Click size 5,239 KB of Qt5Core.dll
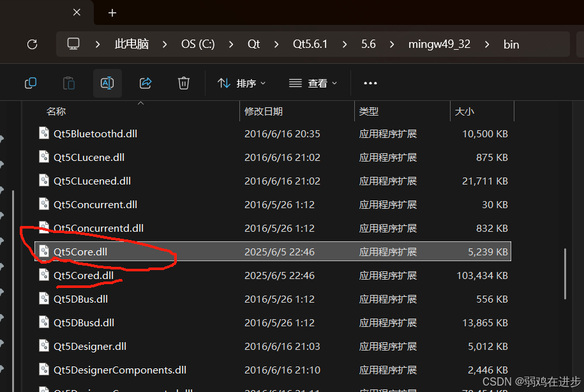The image size is (584, 392). [488, 252]
